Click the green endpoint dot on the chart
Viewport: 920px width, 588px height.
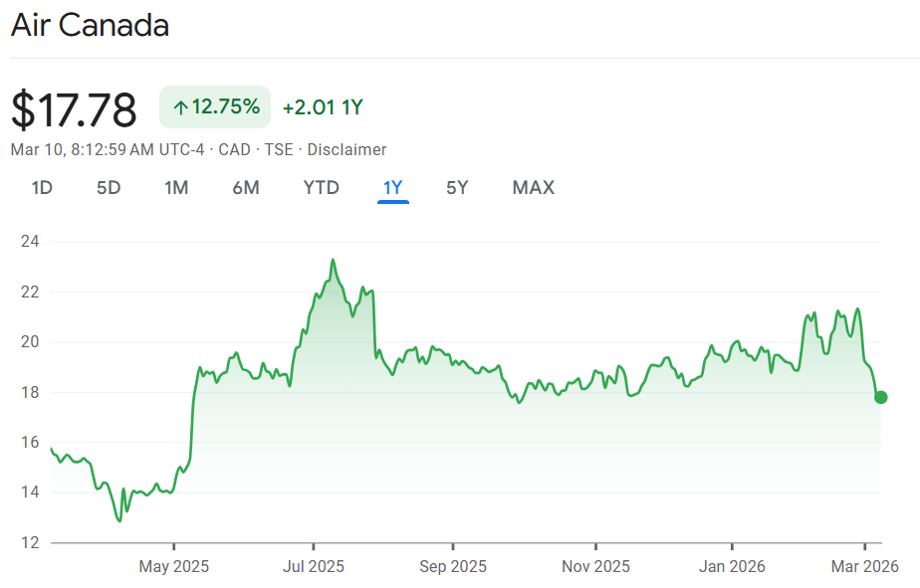880,397
